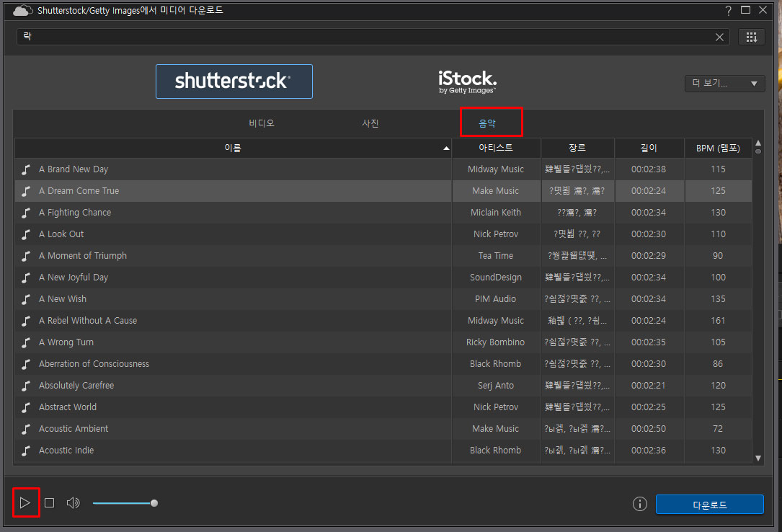The image size is (782, 532).
Task: Select the iStock by Getty Images provider
Action: coord(467,81)
